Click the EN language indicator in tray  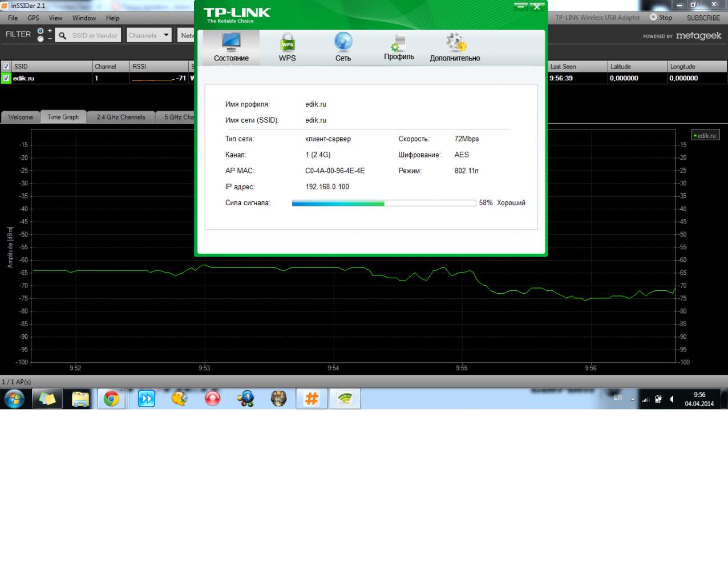(x=618, y=398)
